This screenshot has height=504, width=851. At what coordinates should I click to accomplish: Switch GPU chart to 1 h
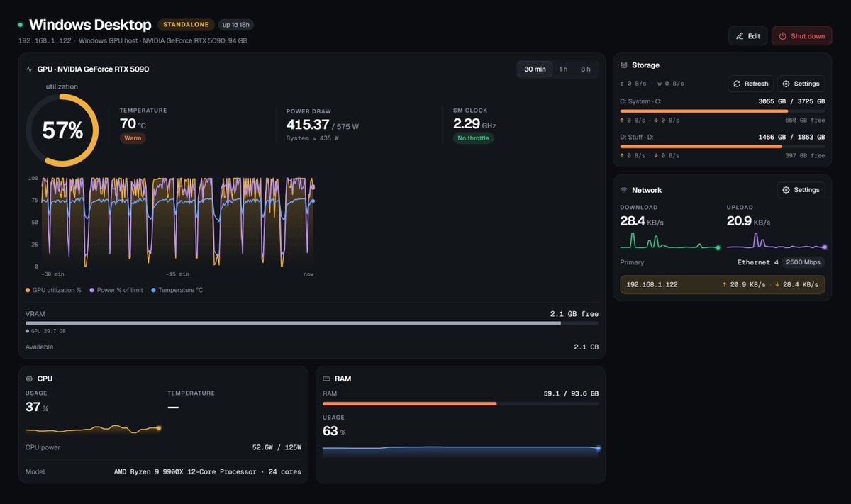(x=563, y=69)
